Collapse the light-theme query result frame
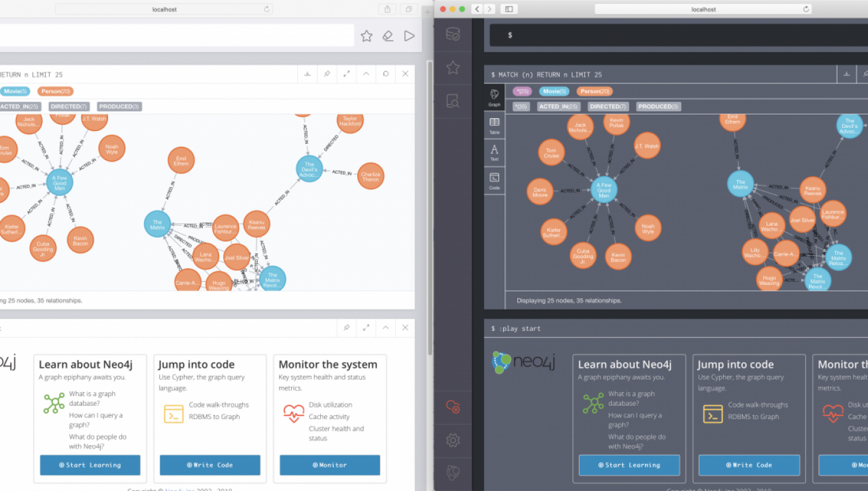The height and width of the screenshot is (491, 868). [x=367, y=74]
